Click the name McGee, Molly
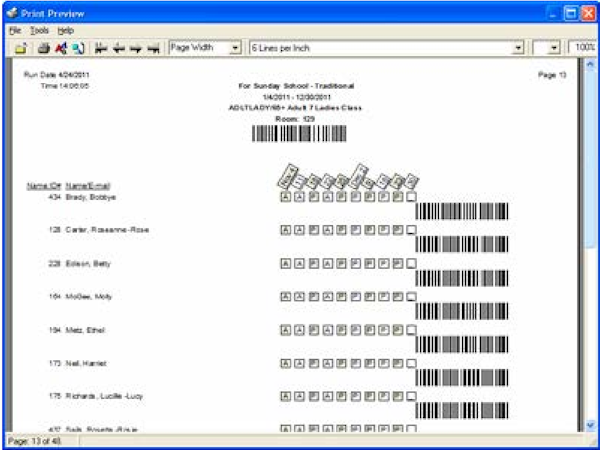 coord(89,297)
